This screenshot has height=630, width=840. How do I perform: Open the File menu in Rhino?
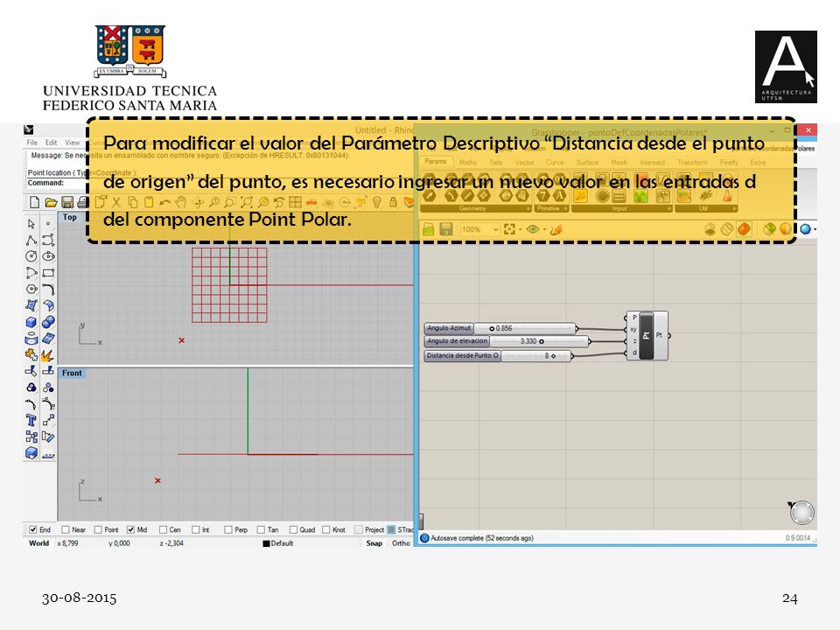[x=32, y=143]
